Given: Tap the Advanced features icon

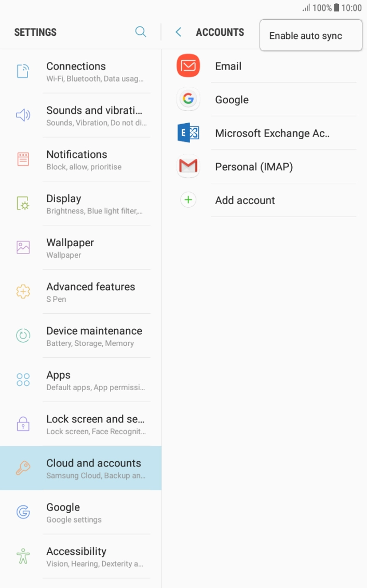Looking at the screenshot, I should click(x=23, y=291).
